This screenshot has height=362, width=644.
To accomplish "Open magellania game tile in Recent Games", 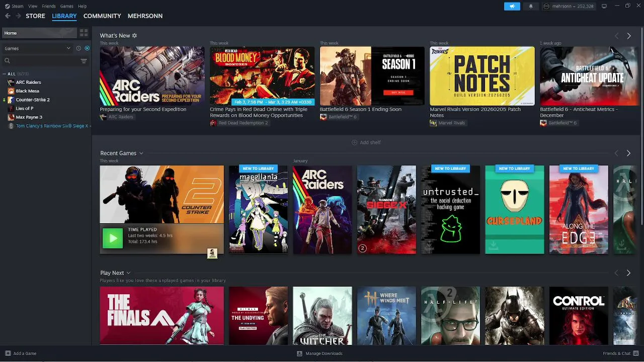I will pos(258,210).
